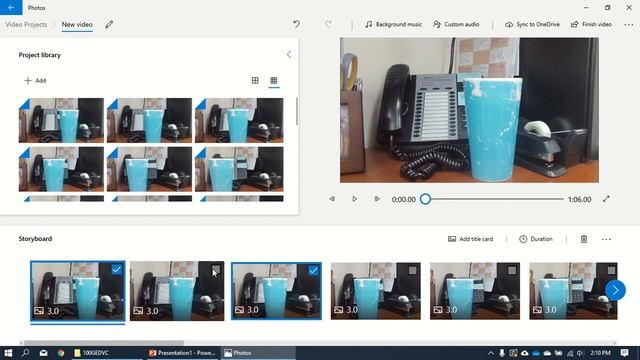Open Action Center notifications
The height and width of the screenshot is (360, 640).
click(x=624, y=353)
